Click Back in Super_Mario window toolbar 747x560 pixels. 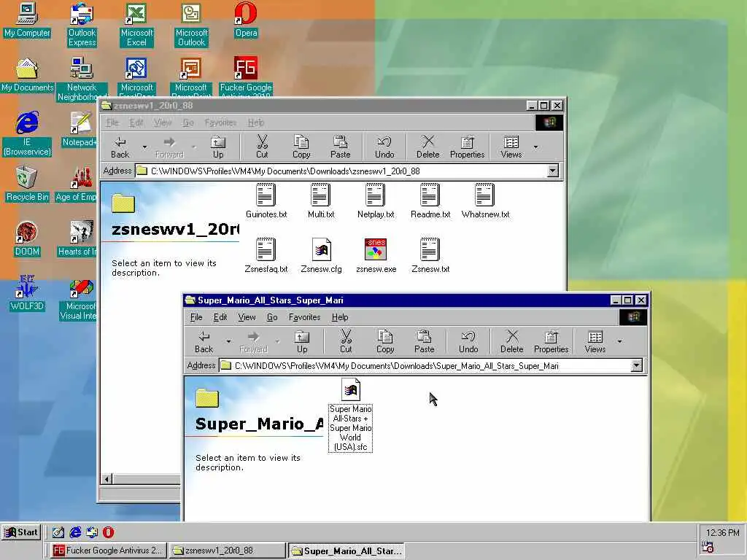tap(204, 342)
